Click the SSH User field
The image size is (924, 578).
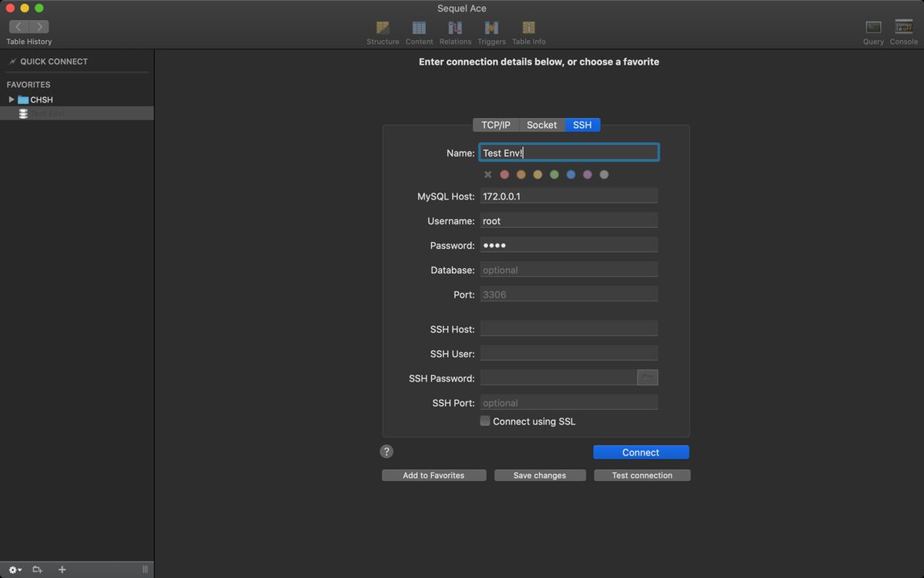pos(569,354)
